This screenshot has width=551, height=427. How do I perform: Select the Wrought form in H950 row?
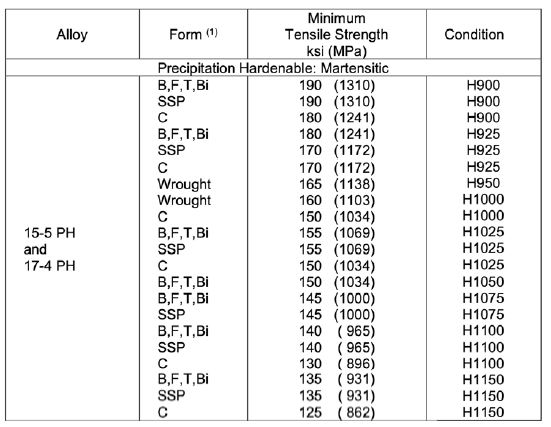point(184,184)
